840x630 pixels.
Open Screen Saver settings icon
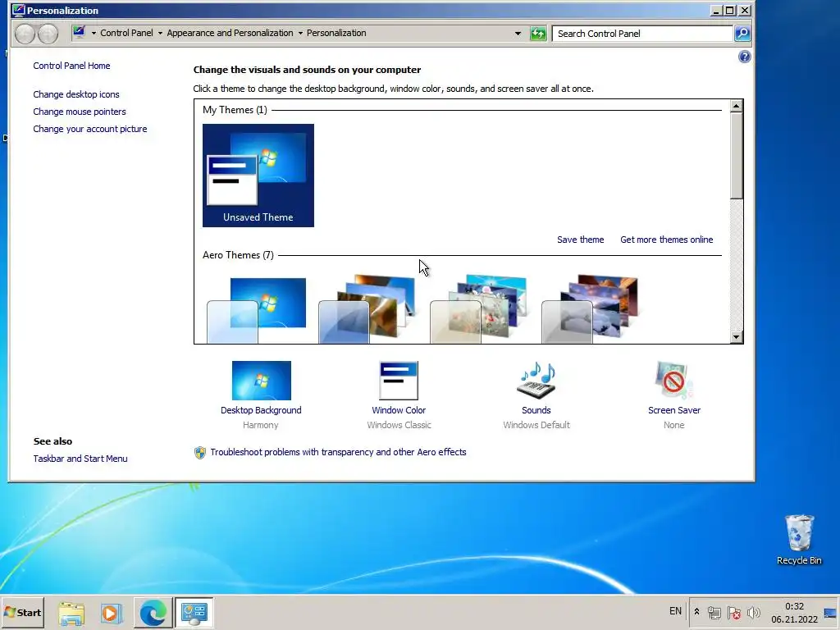[x=674, y=381]
